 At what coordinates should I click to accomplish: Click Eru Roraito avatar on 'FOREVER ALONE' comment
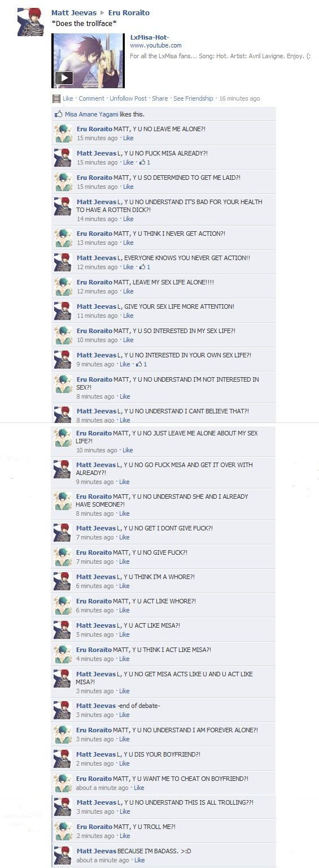click(x=63, y=734)
